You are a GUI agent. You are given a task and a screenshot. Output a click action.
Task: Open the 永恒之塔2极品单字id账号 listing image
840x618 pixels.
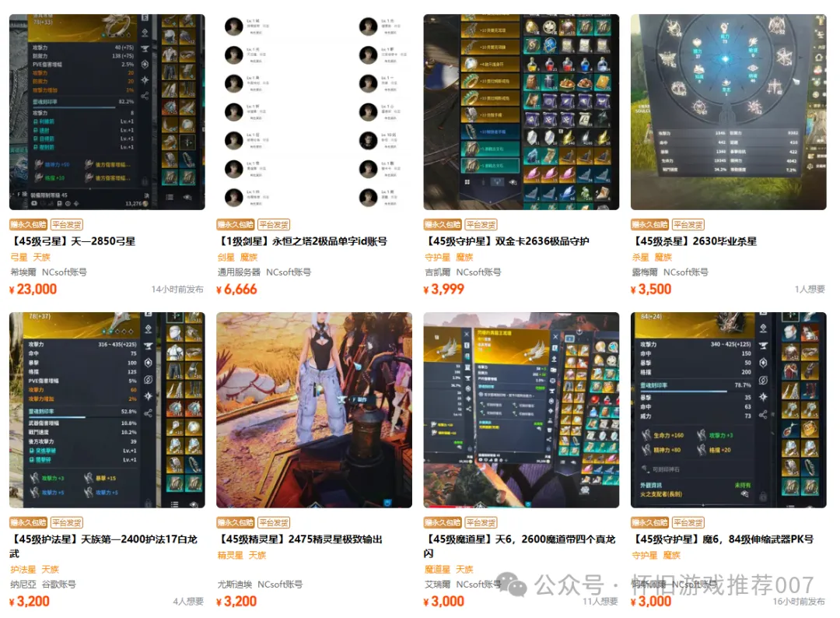(314, 111)
